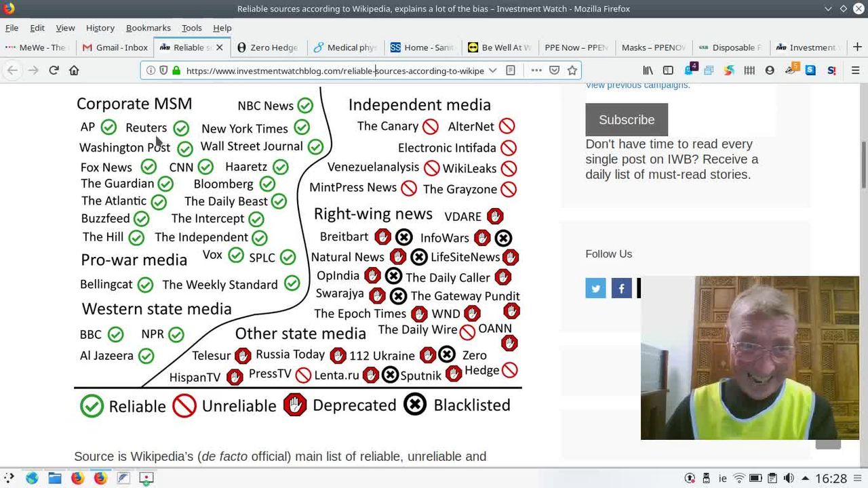Open the page actions three-dot menu
Screen dimensions: 868x488
(x=536, y=70)
